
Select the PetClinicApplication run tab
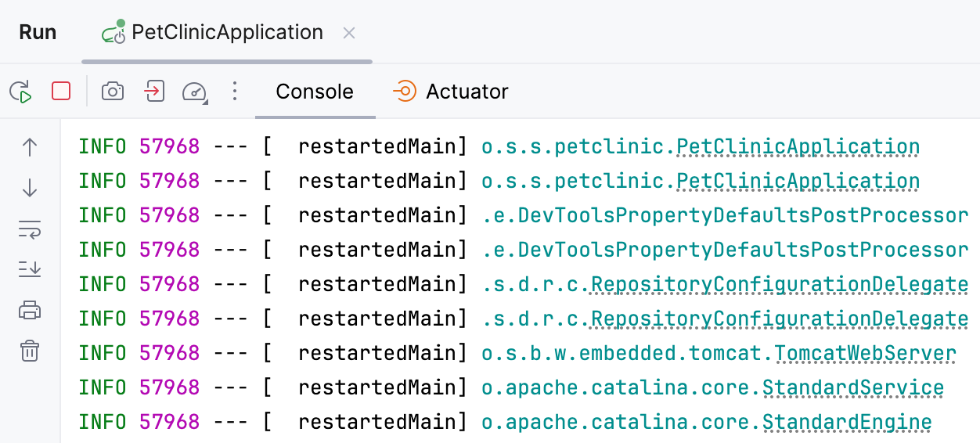226,33
